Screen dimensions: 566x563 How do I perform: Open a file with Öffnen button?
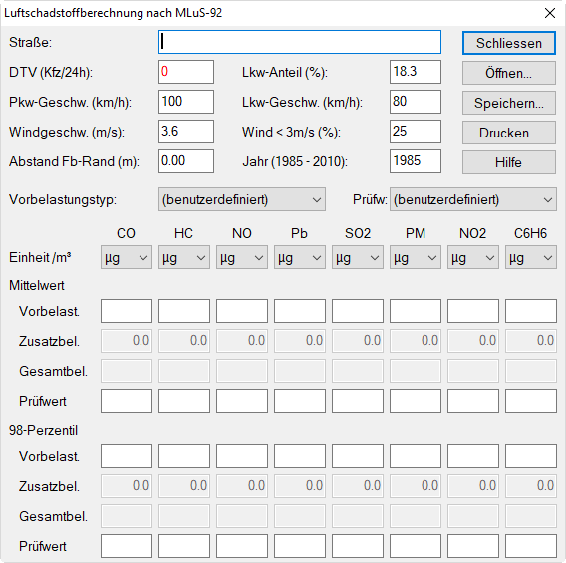pos(509,73)
